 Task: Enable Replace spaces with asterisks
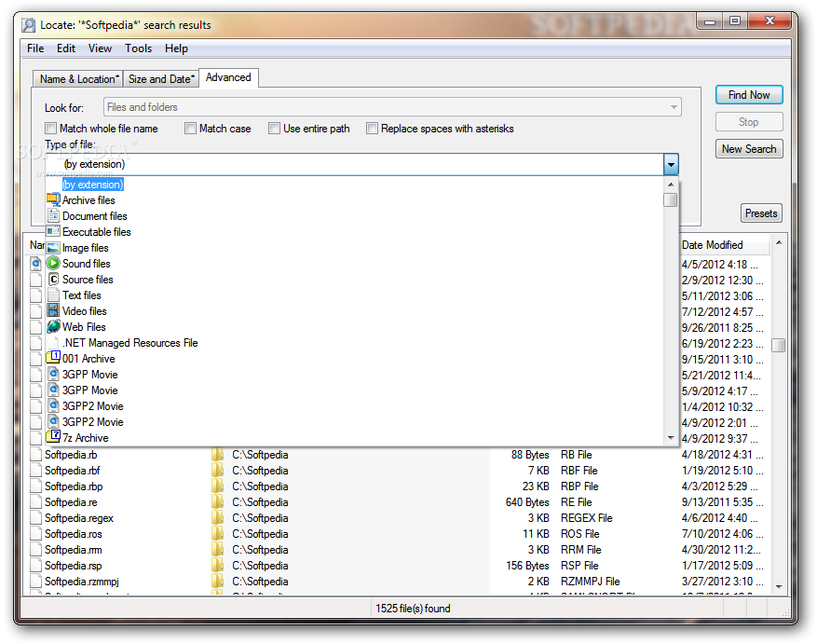[x=372, y=129]
